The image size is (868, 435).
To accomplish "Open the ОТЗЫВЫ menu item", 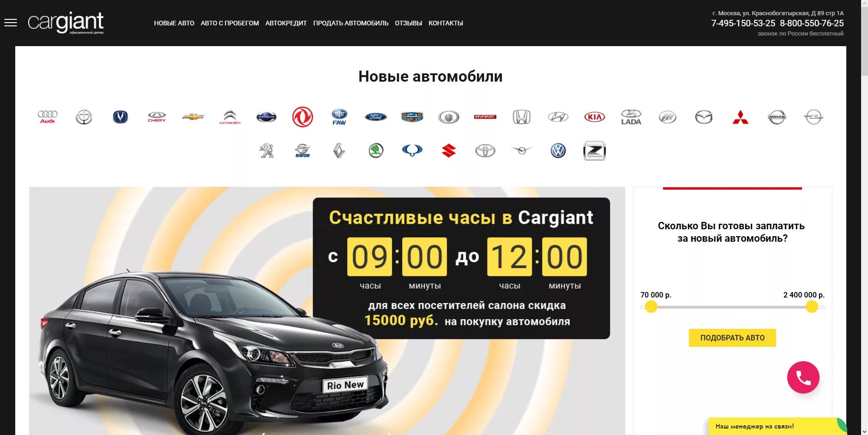I will tap(409, 23).
